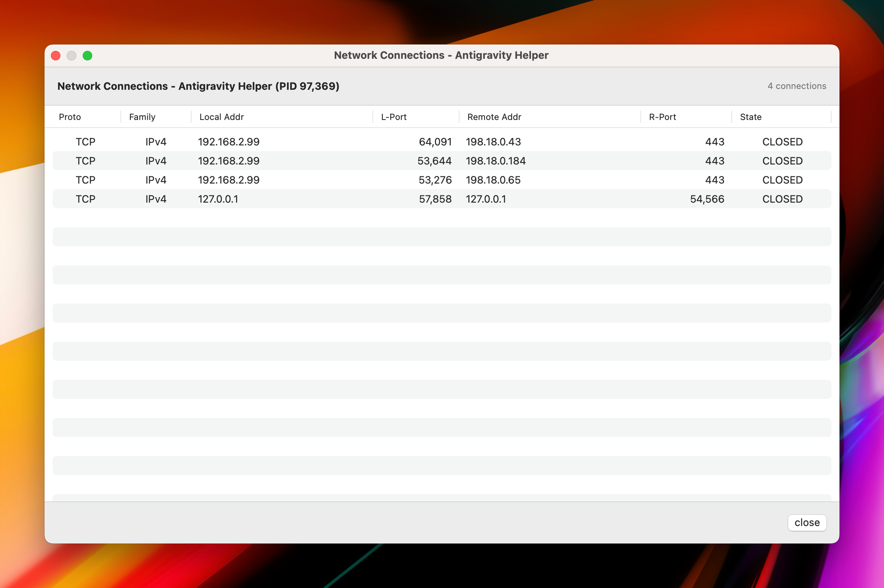Click the '4 connections' count label
The image size is (884, 588).
click(x=797, y=86)
